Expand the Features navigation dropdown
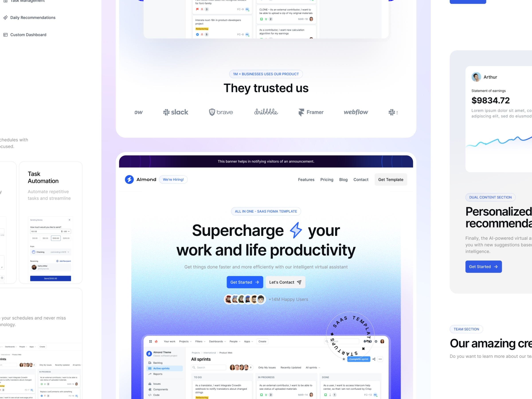 coord(306,179)
